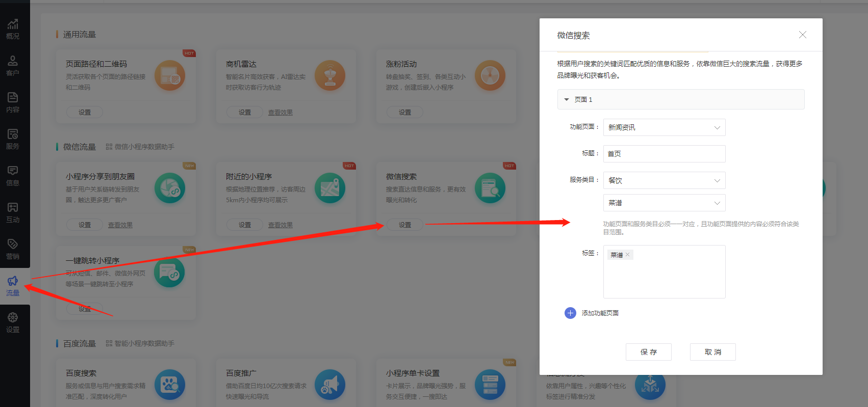This screenshot has height=407, width=868.
Task: Click the 百度推广 card title
Action: (x=241, y=373)
